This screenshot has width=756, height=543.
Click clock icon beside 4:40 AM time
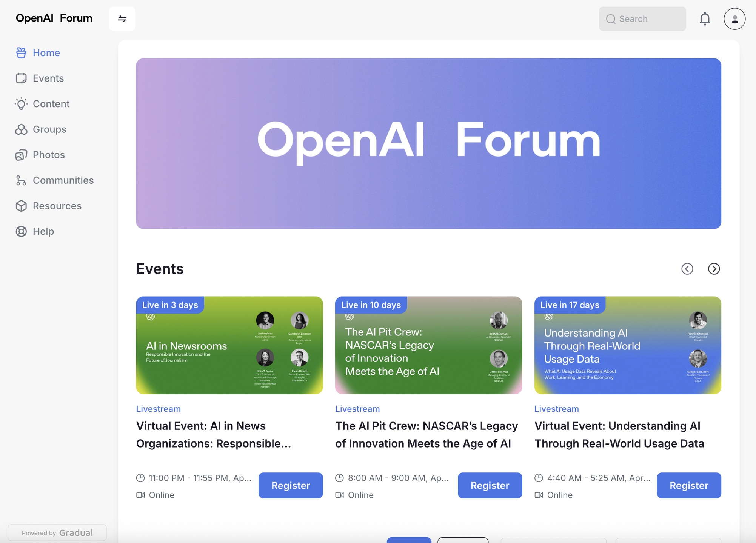coord(539,478)
